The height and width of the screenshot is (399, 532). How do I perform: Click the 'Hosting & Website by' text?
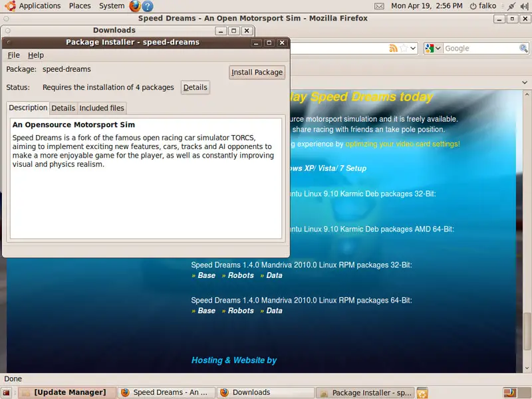tap(234, 360)
